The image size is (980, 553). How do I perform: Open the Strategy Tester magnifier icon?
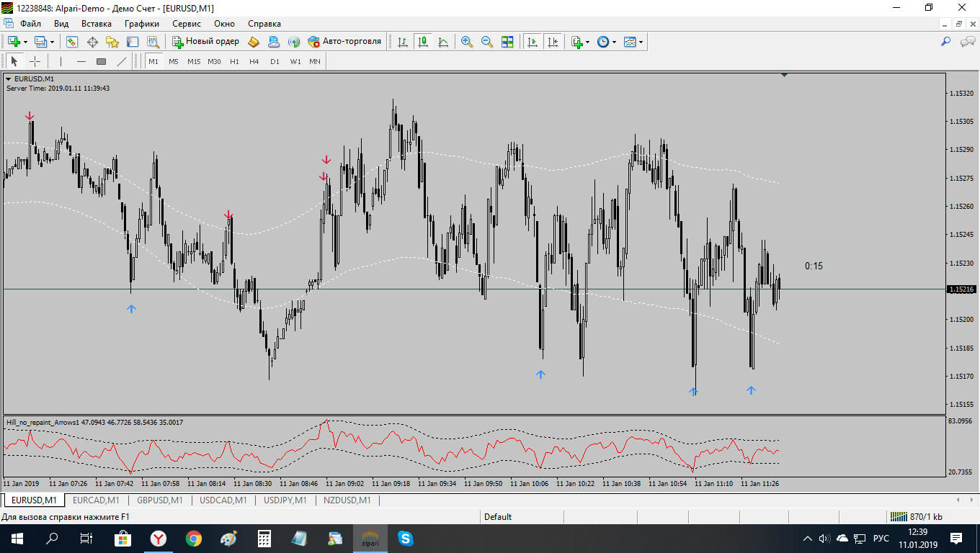(153, 42)
